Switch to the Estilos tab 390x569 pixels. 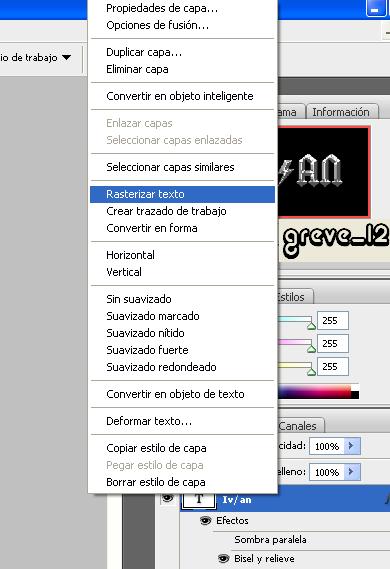coord(295,297)
